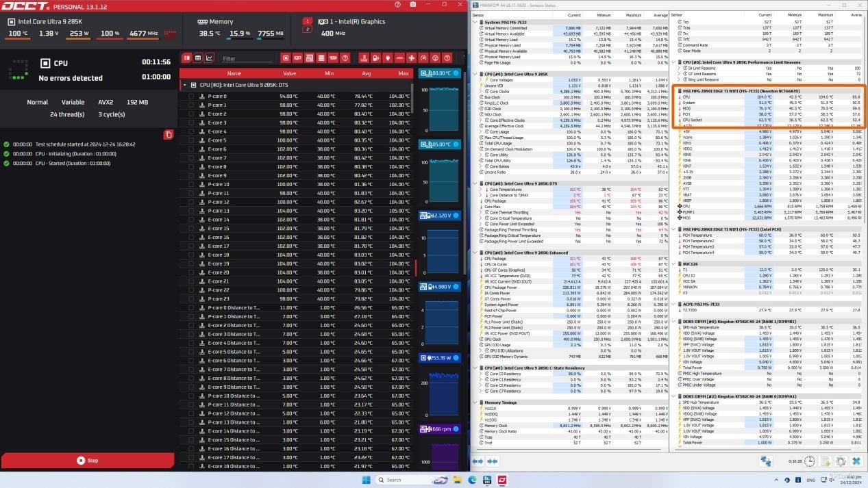Viewport: 868px width, 488px height.
Task: Switch OCCT monitoring to split view layout
Action: 186,58
